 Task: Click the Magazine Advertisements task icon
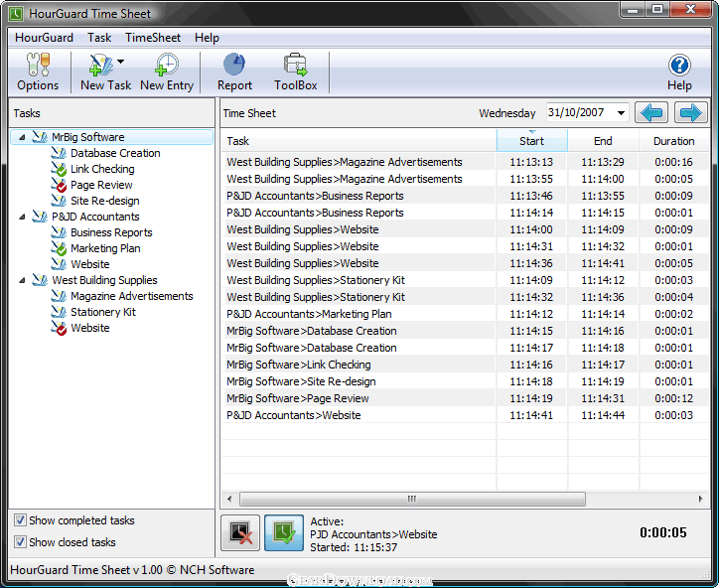59,296
